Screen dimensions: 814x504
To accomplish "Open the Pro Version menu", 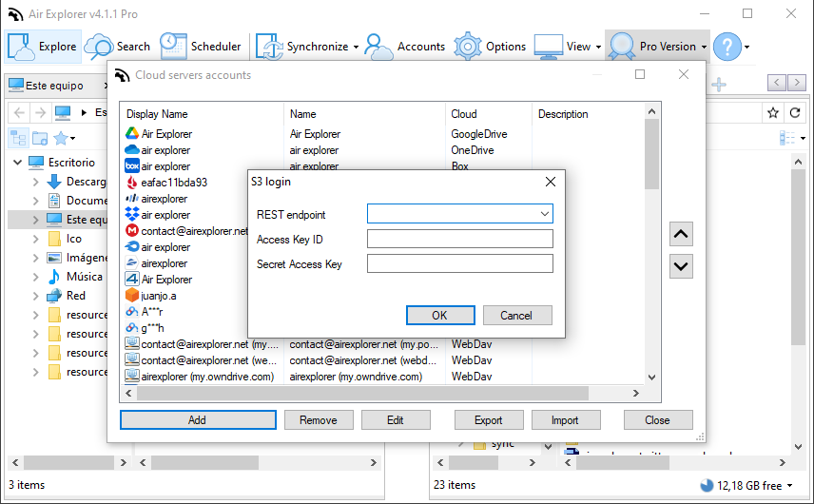I will 657,47.
